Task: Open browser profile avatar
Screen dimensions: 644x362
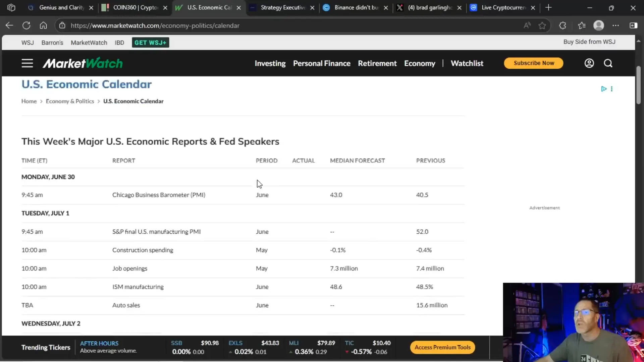Action: click(599, 25)
